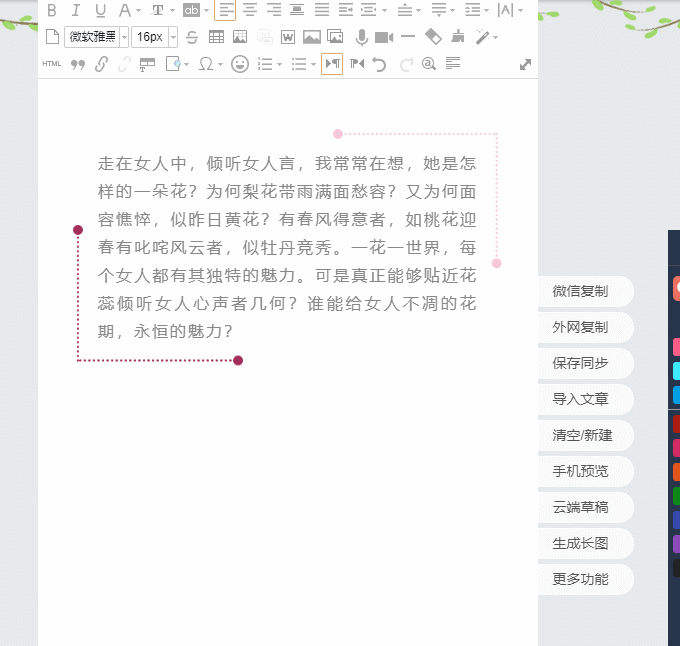Select the purple color swatch

click(676, 544)
